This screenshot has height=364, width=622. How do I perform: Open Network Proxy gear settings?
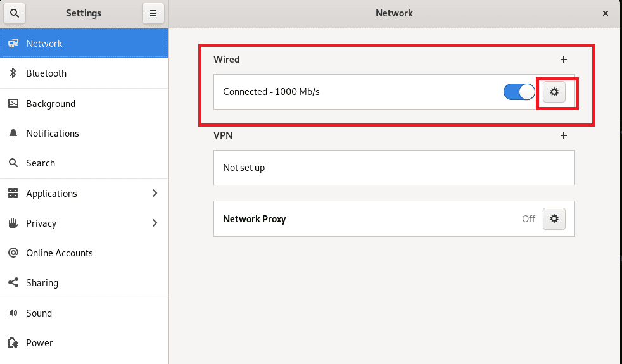click(554, 218)
